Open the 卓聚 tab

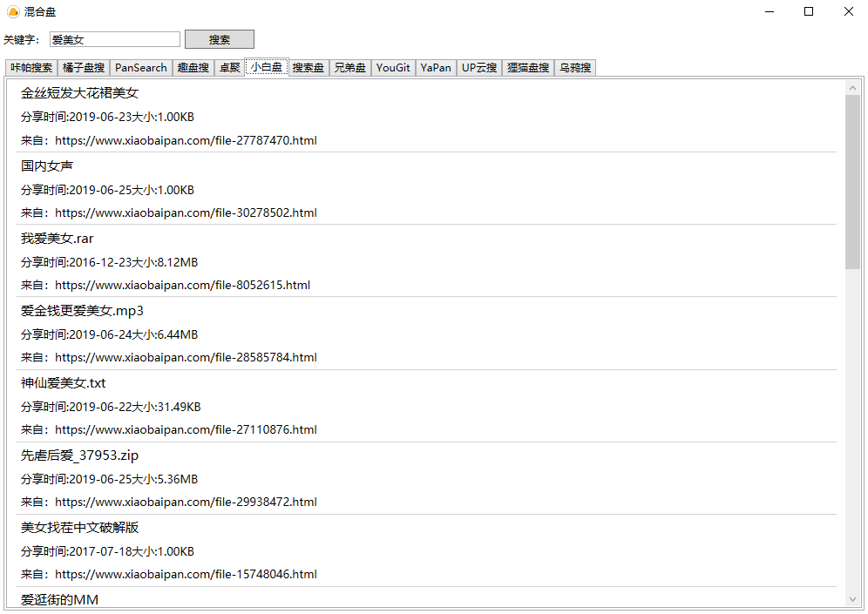tap(229, 68)
